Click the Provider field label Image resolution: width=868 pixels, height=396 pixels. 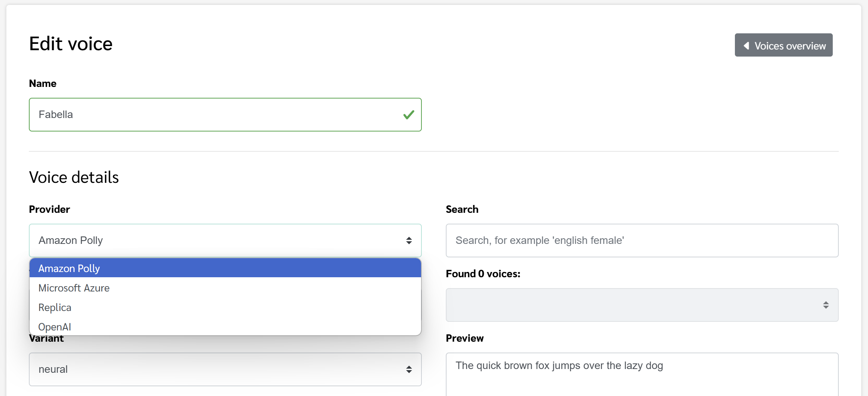pyautogui.click(x=49, y=209)
